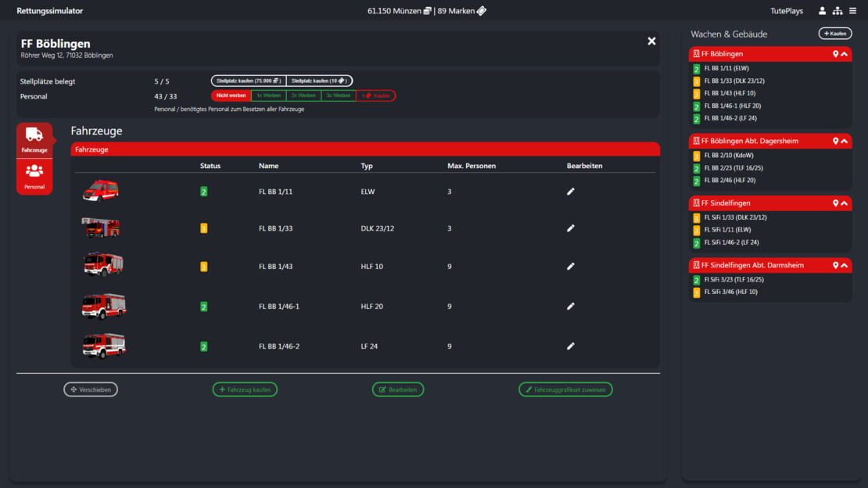The height and width of the screenshot is (488, 868).
Task: Select the '2x Werben' recruiting option
Action: (303, 96)
